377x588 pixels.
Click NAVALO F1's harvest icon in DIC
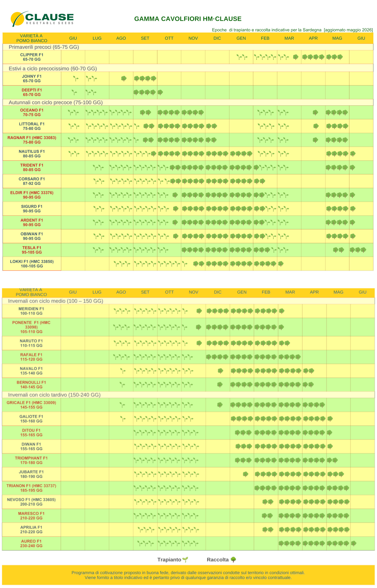pos(220,371)
